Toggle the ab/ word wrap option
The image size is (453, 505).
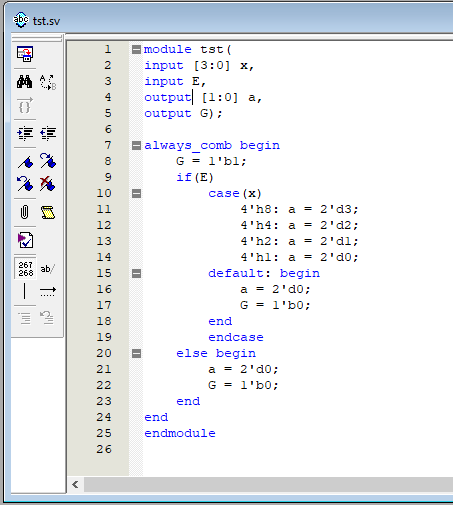click(48, 269)
